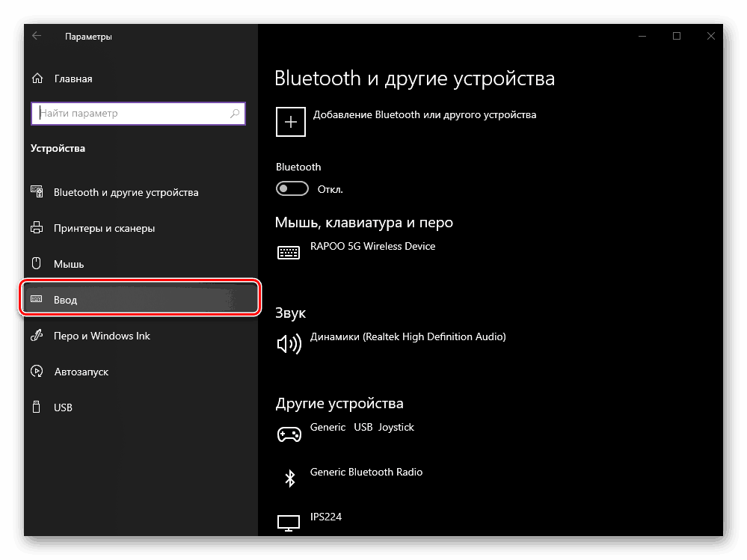Click the printer icon in the sidebar
This screenshot has height=560, width=747.
pos(37,227)
